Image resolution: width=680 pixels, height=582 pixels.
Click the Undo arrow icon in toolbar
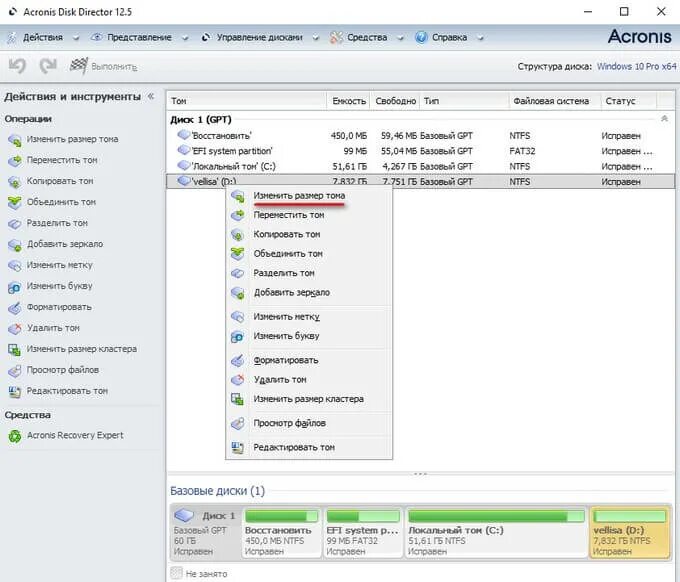(17, 66)
